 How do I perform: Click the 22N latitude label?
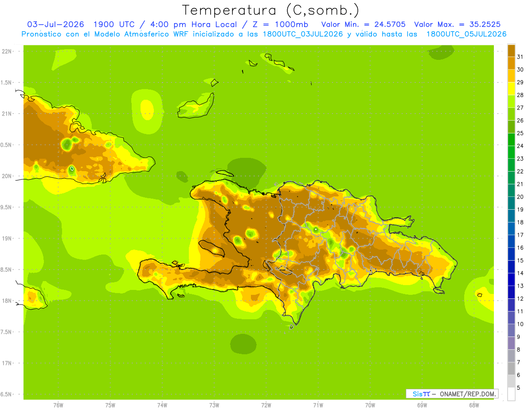point(6,51)
